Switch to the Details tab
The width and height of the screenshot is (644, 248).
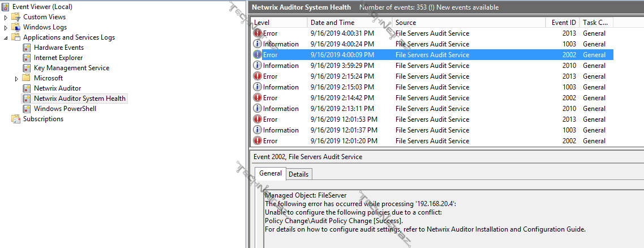coord(298,174)
